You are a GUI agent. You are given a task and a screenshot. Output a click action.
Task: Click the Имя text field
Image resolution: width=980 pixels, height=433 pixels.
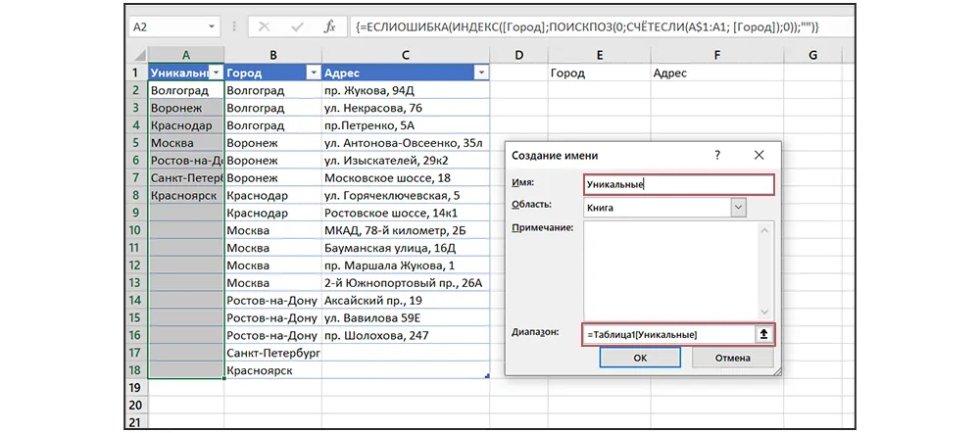pos(677,183)
